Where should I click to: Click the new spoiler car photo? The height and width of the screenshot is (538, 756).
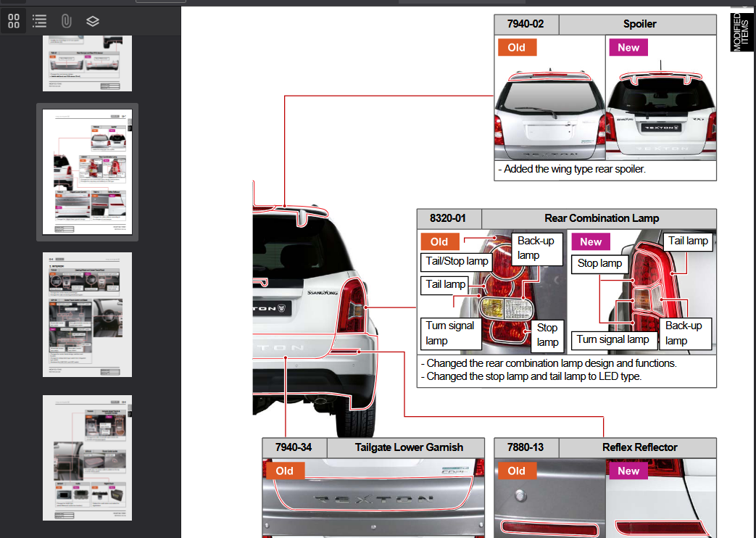(x=661, y=109)
